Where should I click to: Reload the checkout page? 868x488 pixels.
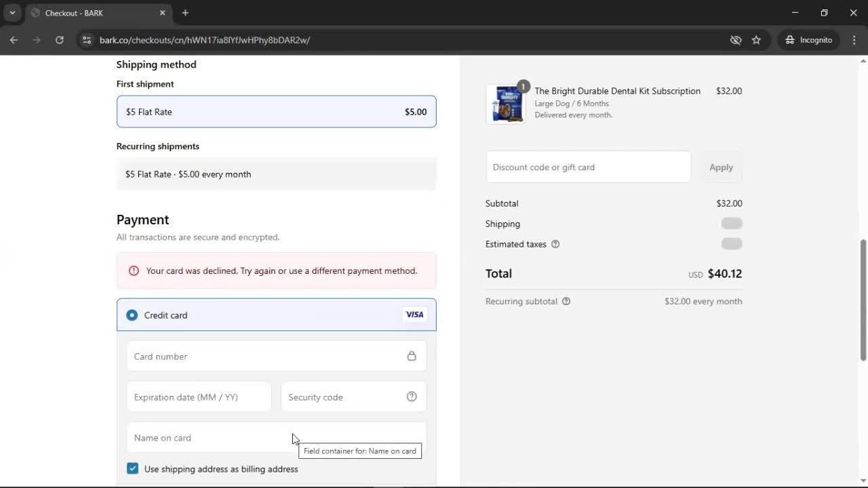tap(60, 40)
